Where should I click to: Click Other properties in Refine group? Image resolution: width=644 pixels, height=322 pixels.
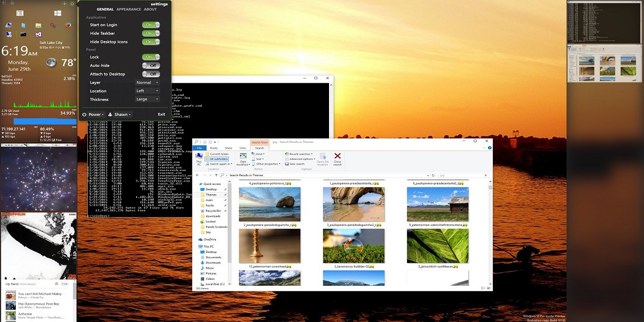coord(266,164)
